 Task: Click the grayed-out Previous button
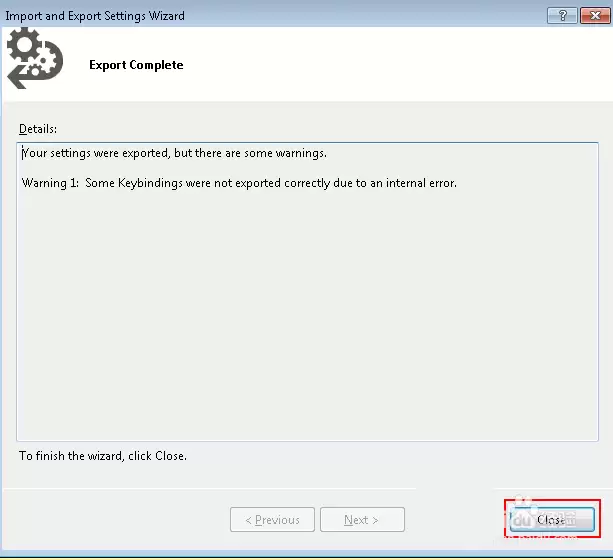(x=272, y=520)
